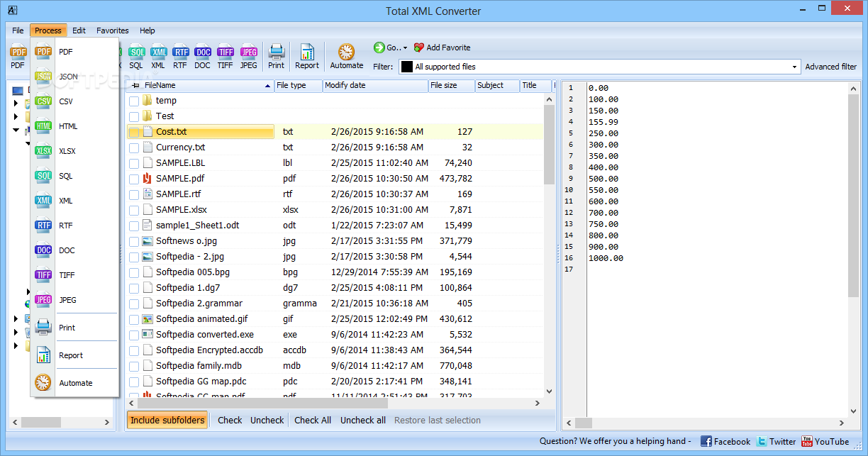Tick the checkbox for Currency.txt
Viewport: 868px width, 456px height.
[134, 148]
